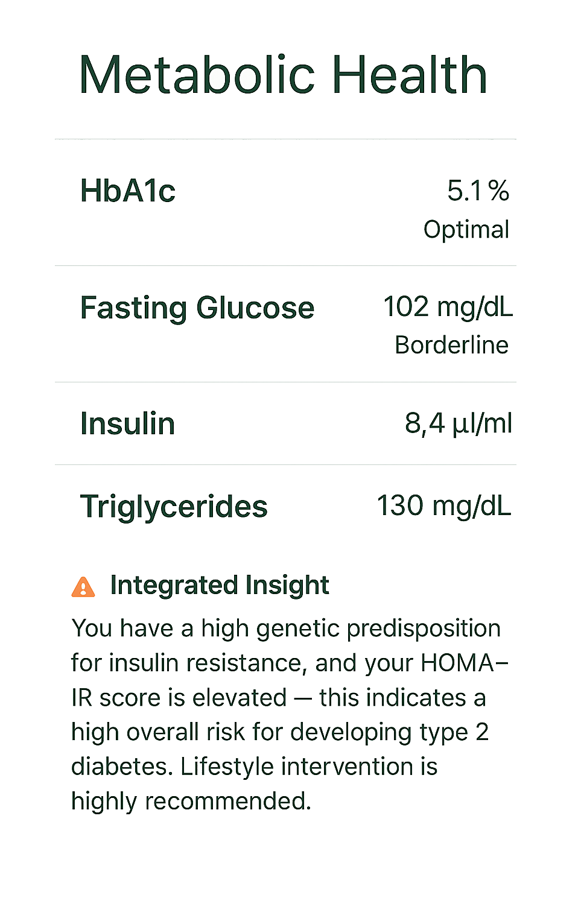Tap the Borderline status label
The image size is (581, 924).
point(451,345)
